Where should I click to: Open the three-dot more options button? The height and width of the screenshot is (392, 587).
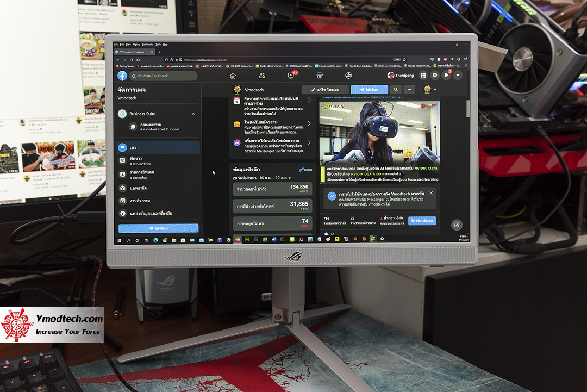(x=409, y=90)
